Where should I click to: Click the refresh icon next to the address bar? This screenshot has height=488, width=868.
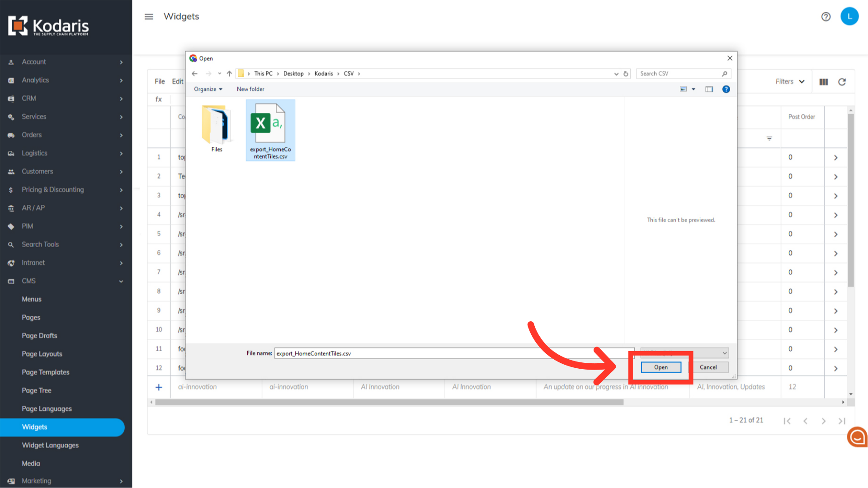(x=626, y=74)
